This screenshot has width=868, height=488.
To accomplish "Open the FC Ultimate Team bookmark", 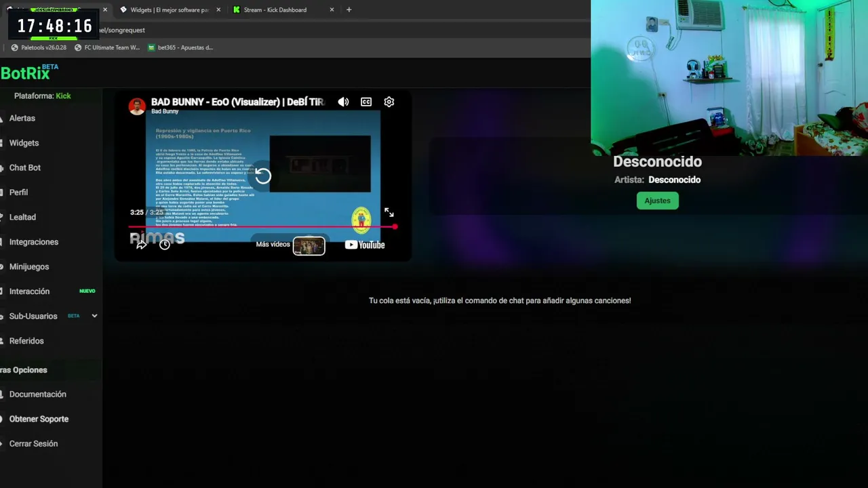I will coord(106,47).
